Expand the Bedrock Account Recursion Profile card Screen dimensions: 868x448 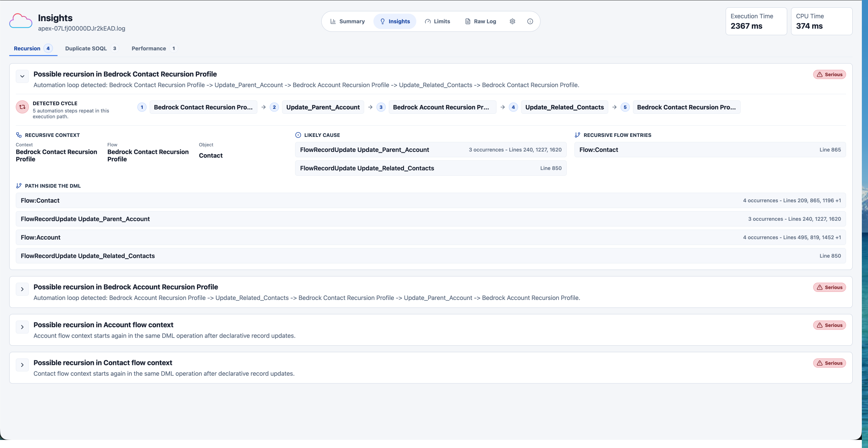tap(22, 289)
